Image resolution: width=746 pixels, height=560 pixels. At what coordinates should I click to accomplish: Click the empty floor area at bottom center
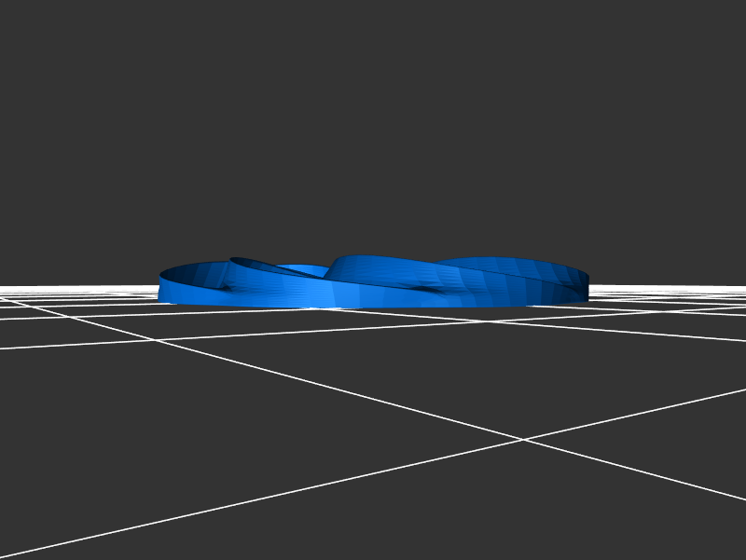[x=373, y=522]
